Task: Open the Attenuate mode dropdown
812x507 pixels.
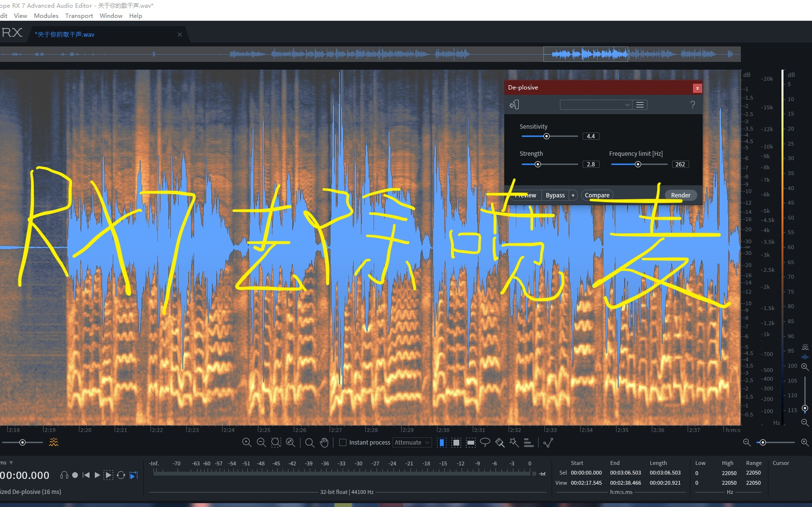Action: (412, 442)
